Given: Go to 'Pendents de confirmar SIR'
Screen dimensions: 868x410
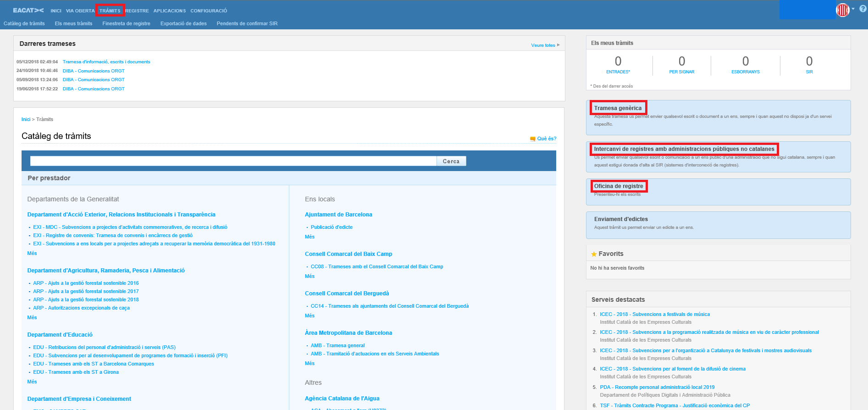Looking at the screenshot, I should pyautogui.click(x=247, y=23).
